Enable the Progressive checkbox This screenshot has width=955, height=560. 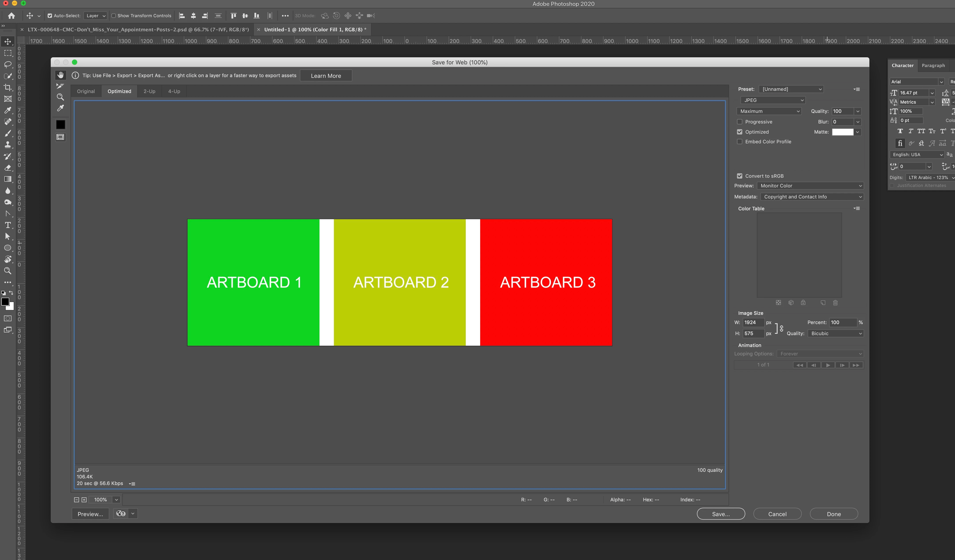[739, 122]
